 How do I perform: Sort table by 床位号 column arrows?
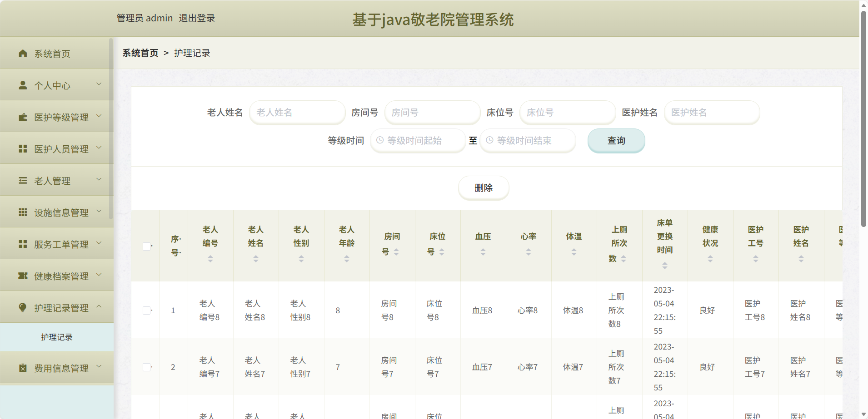click(x=442, y=252)
